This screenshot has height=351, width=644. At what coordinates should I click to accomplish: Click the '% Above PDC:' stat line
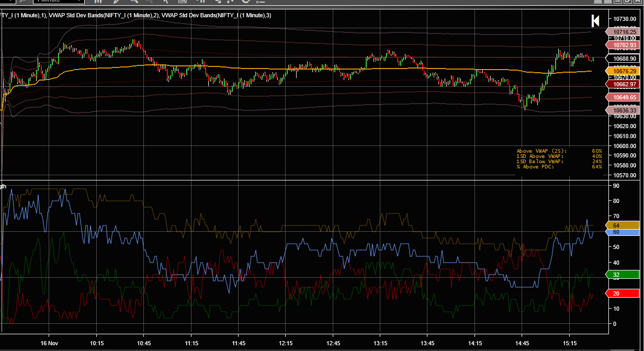(x=559, y=166)
